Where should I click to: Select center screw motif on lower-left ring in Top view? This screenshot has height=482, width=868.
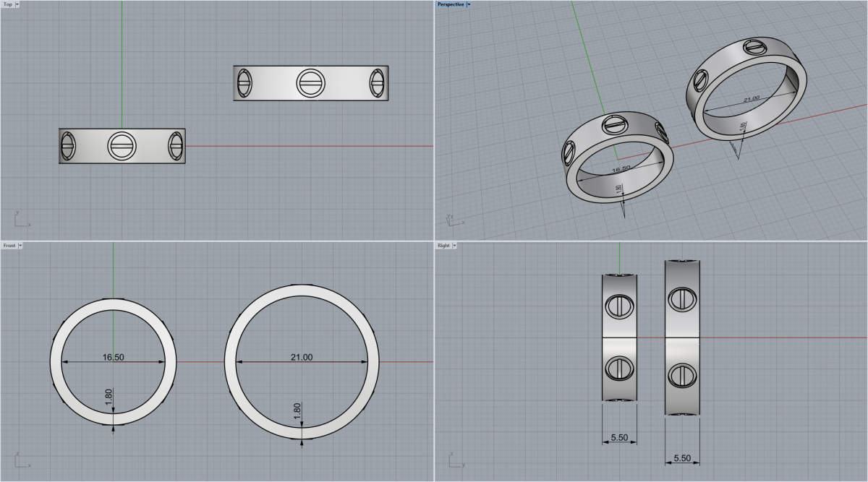coord(122,146)
